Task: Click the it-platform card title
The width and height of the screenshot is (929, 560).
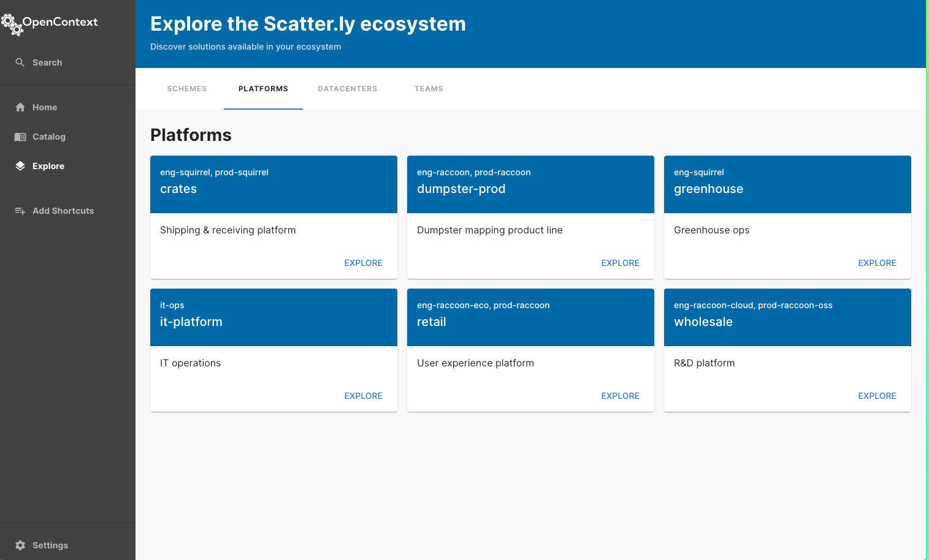Action: click(191, 322)
